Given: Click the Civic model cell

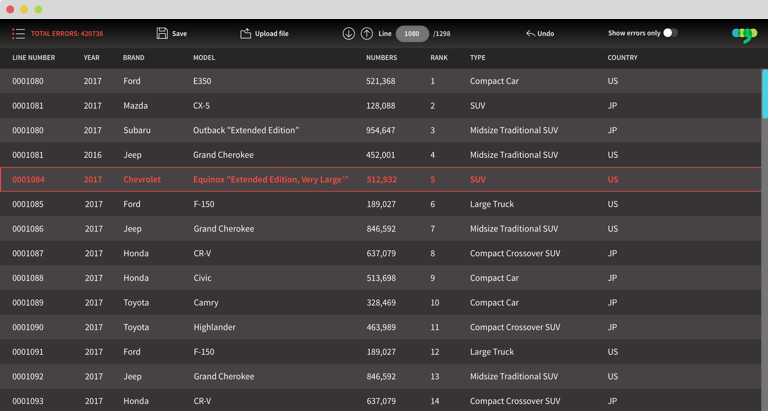Looking at the screenshot, I should tap(202, 278).
